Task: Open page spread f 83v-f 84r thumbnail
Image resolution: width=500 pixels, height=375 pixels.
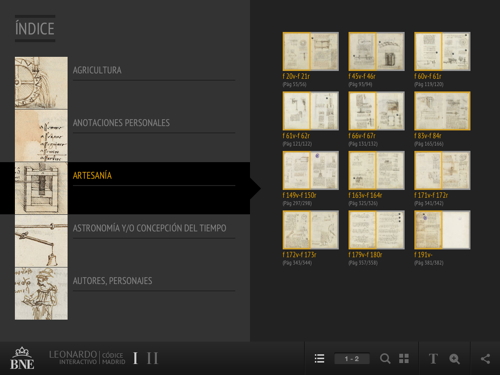Action: [x=442, y=111]
